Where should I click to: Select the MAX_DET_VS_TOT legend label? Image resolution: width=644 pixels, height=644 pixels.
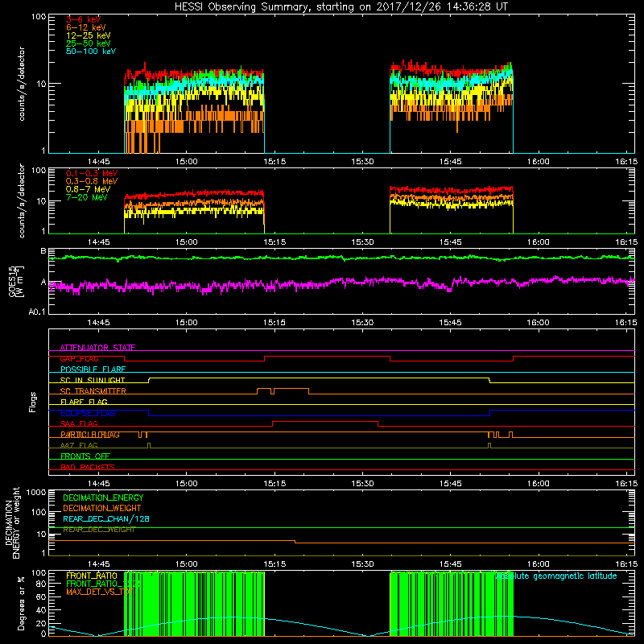(x=100, y=592)
